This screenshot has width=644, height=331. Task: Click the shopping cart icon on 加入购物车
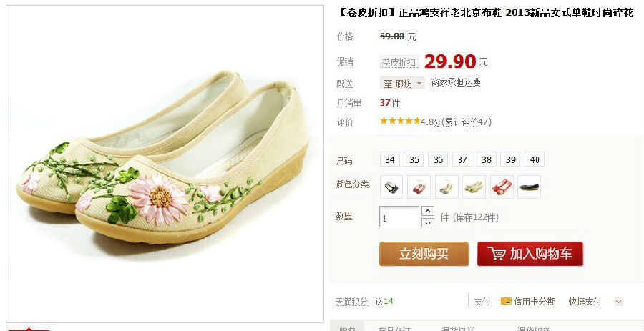(x=497, y=254)
